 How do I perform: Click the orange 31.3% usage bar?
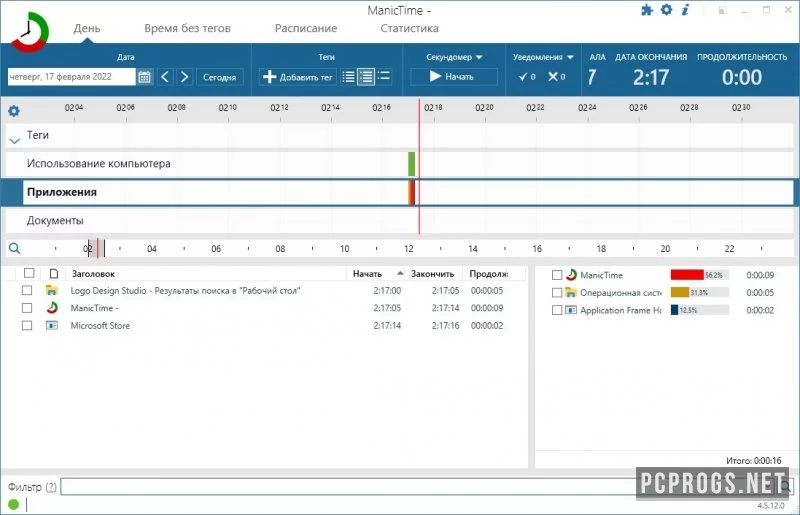pyautogui.click(x=680, y=292)
